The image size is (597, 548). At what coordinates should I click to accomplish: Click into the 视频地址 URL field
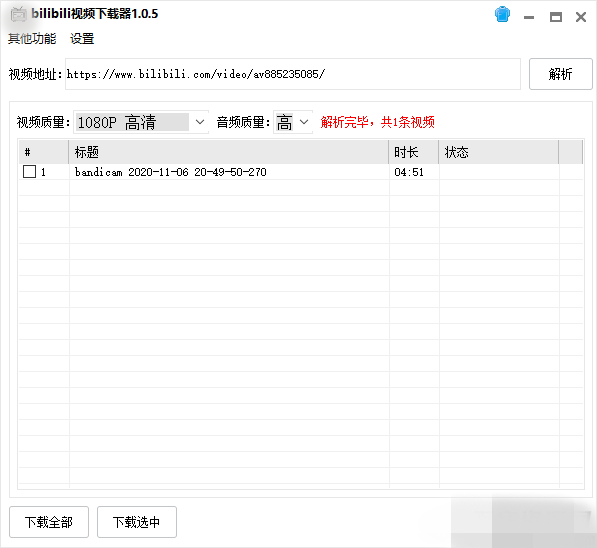[x=292, y=74]
